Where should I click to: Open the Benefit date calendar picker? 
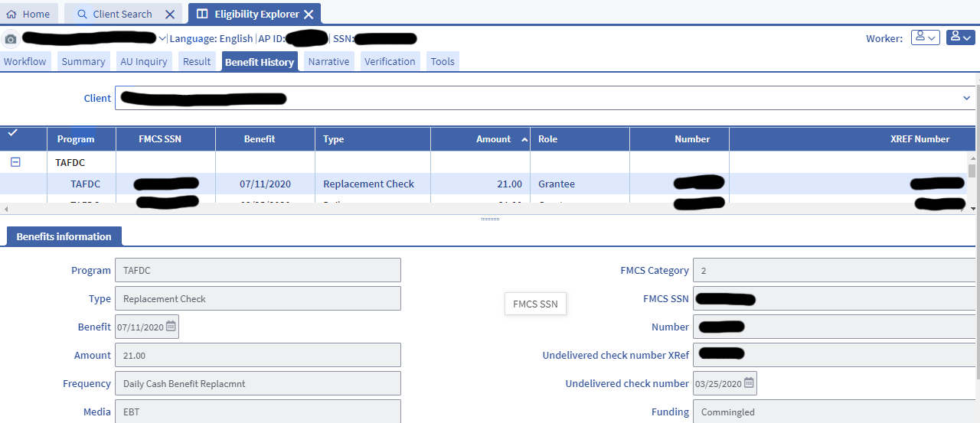click(x=171, y=327)
